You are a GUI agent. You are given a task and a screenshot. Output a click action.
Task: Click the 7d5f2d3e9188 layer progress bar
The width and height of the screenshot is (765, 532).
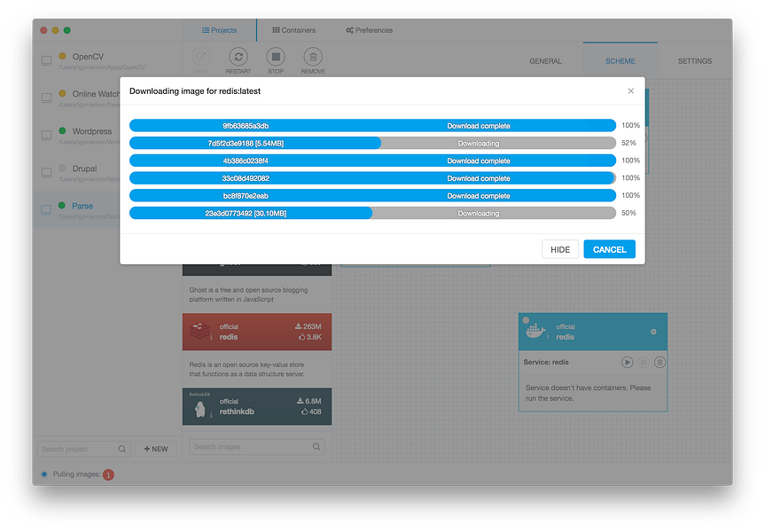(x=372, y=143)
